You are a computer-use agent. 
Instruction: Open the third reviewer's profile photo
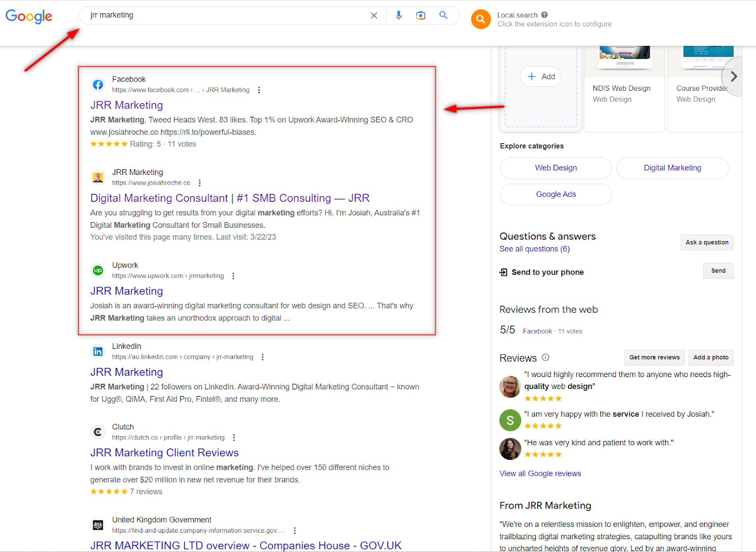510,449
